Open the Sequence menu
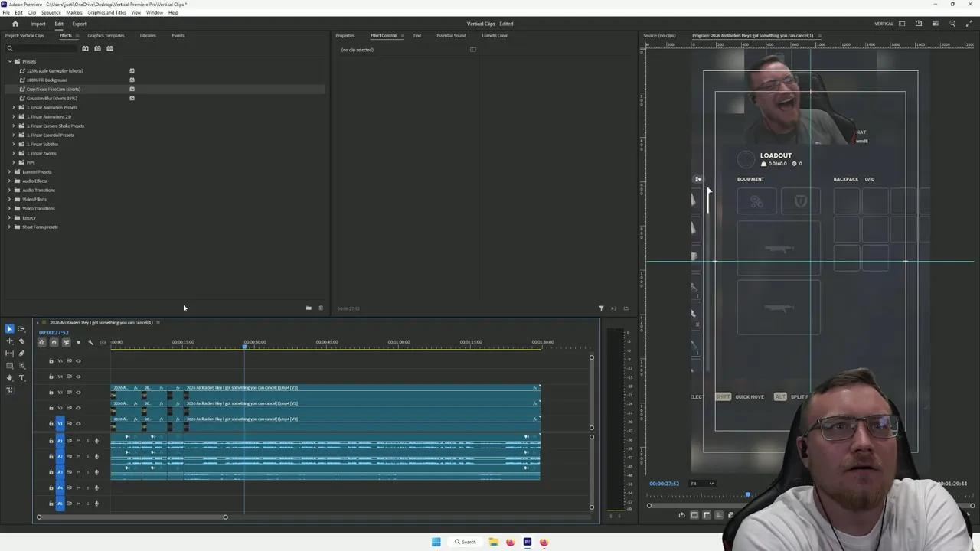This screenshot has width=980, height=551. coord(51,13)
